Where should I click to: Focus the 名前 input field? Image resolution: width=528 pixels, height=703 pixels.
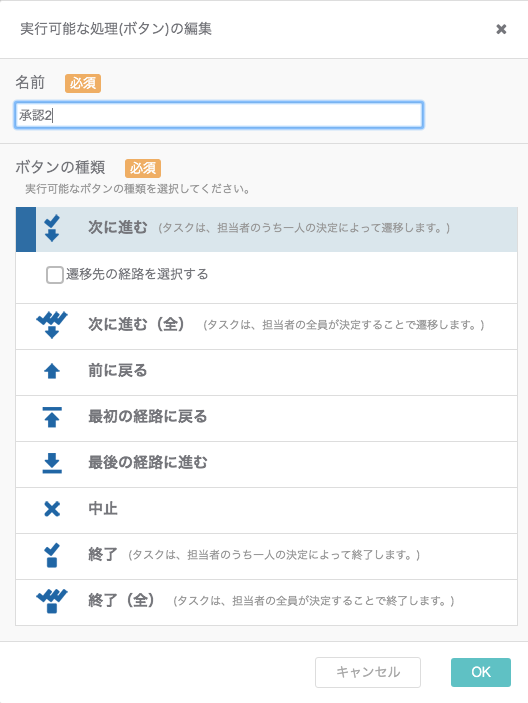[x=219, y=116]
